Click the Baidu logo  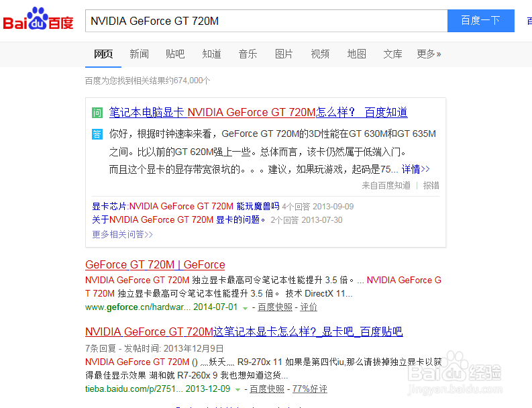(38, 19)
